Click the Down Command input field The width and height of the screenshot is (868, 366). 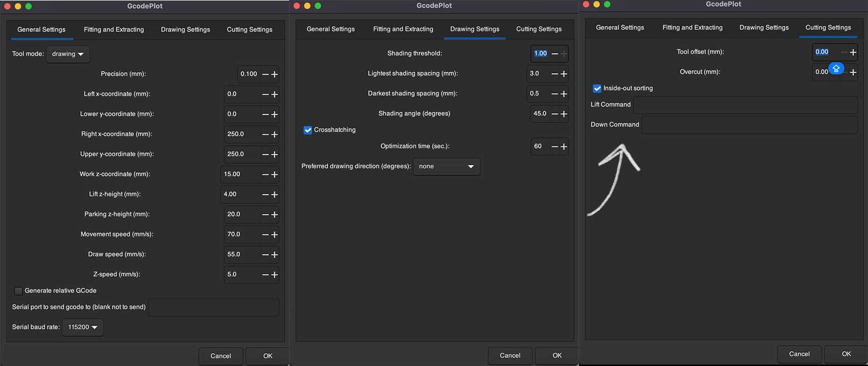750,125
